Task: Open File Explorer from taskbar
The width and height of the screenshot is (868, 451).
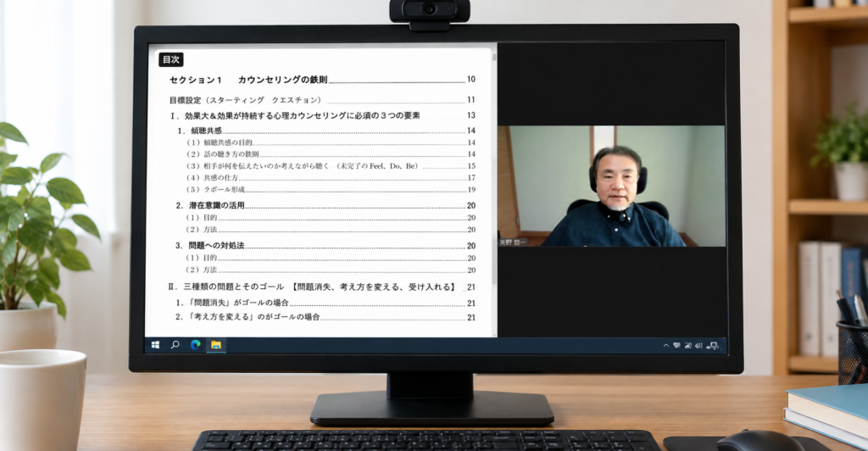Action: [216, 345]
